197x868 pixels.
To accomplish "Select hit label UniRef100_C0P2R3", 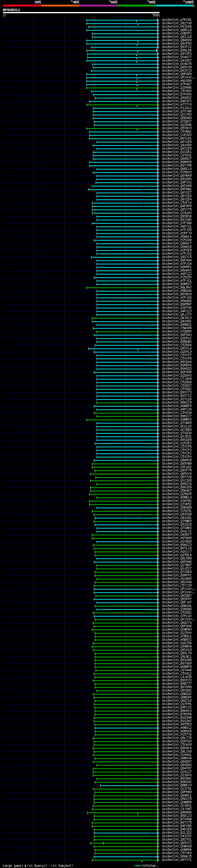I will 177,135.
